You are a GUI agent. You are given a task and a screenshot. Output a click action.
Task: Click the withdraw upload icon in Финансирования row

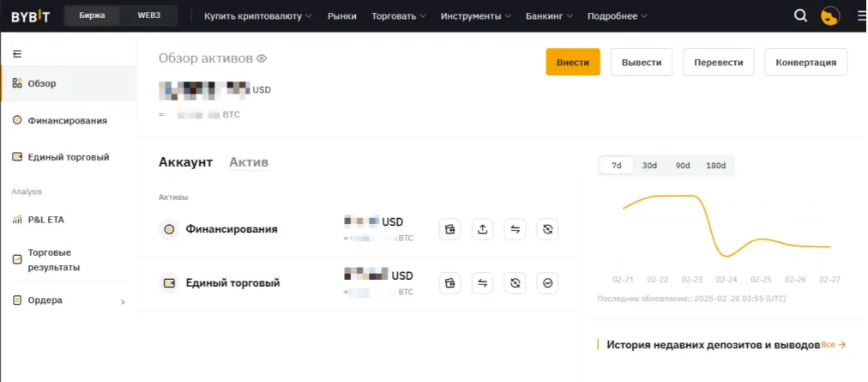pyautogui.click(x=483, y=229)
